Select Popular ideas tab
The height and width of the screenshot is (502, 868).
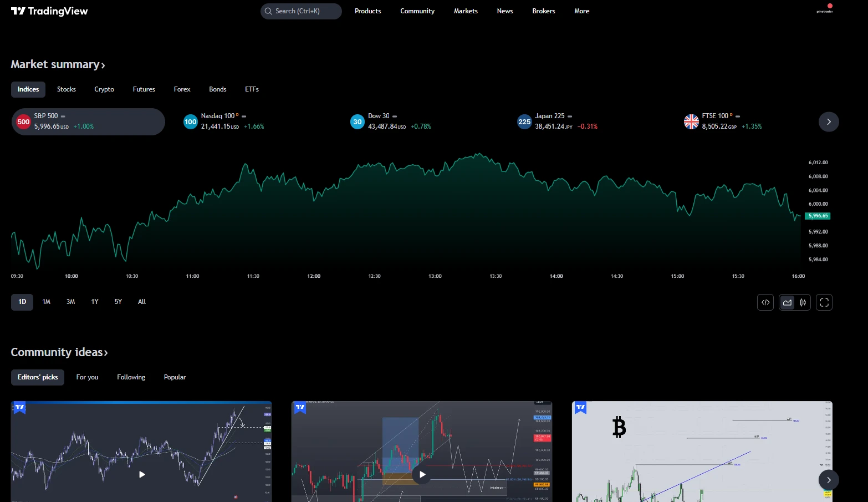[x=175, y=377]
